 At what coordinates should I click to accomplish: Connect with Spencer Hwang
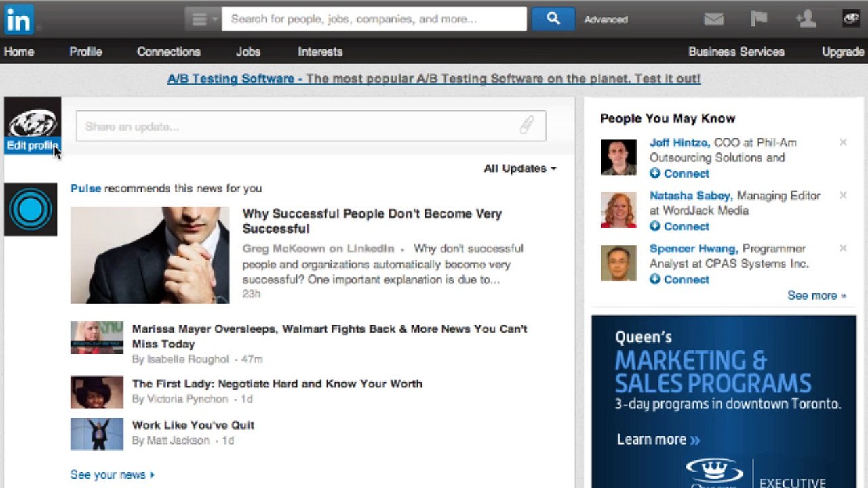click(x=679, y=279)
